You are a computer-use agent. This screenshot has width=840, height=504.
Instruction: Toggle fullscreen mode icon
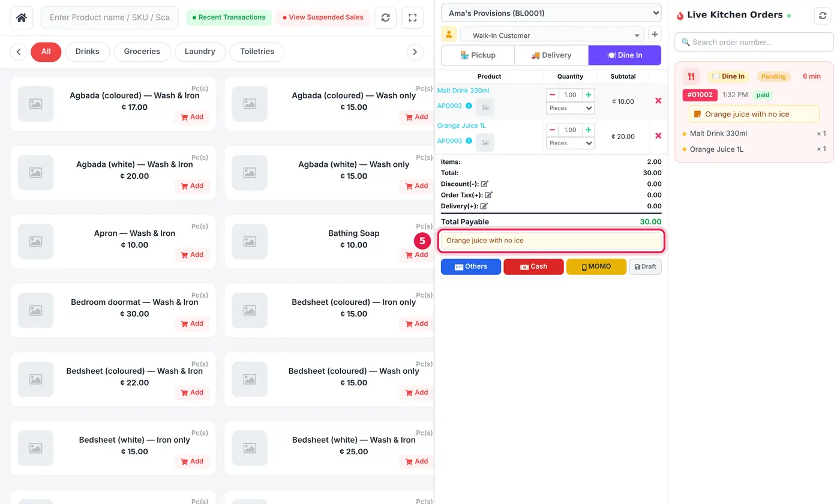click(412, 18)
